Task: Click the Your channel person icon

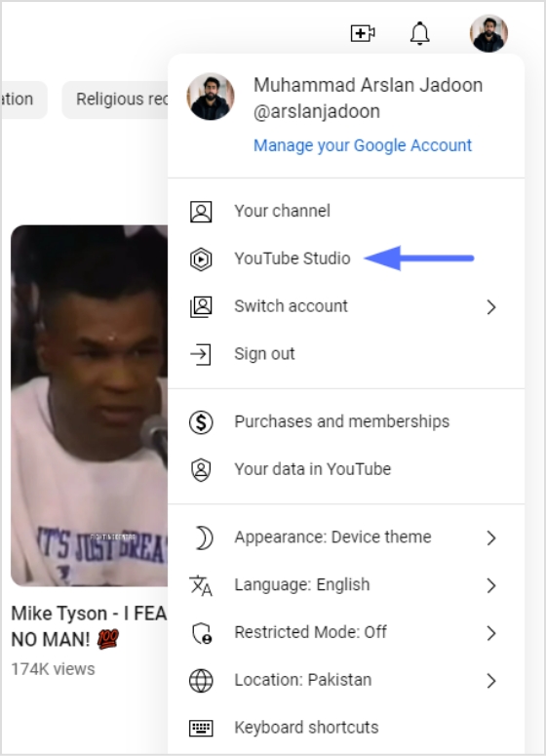Action: point(201,212)
